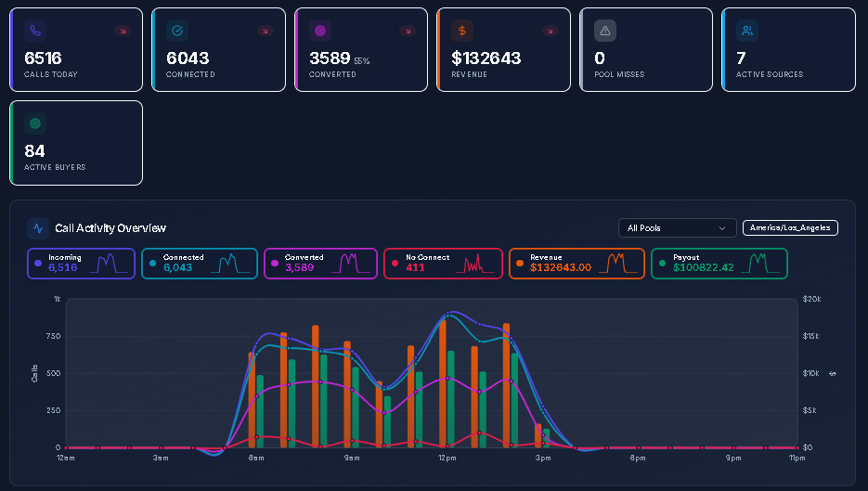Image resolution: width=868 pixels, height=491 pixels.
Task: Click the phone icon on Calls Today card
Action: 35,31
